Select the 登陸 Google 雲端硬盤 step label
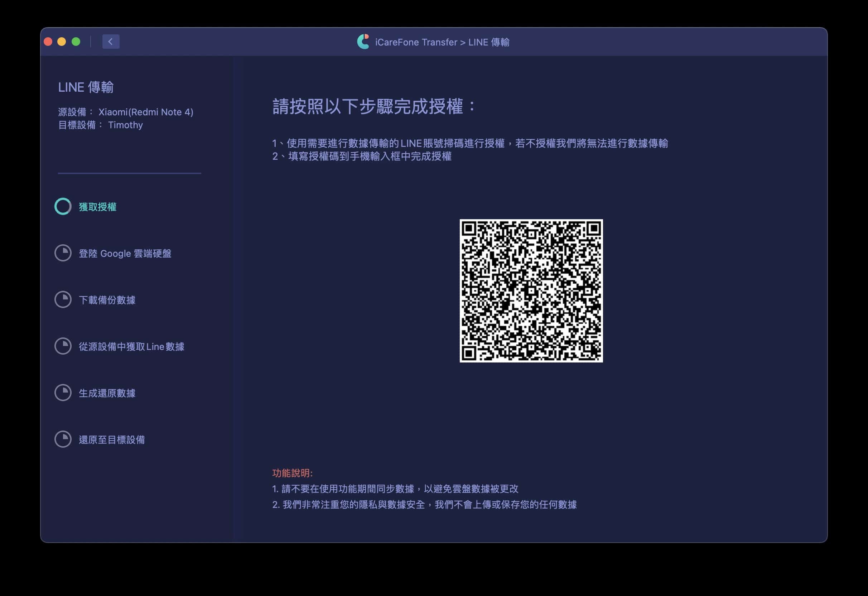This screenshot has width=868, height=596. pyautogui.click(x=125, y=253)
